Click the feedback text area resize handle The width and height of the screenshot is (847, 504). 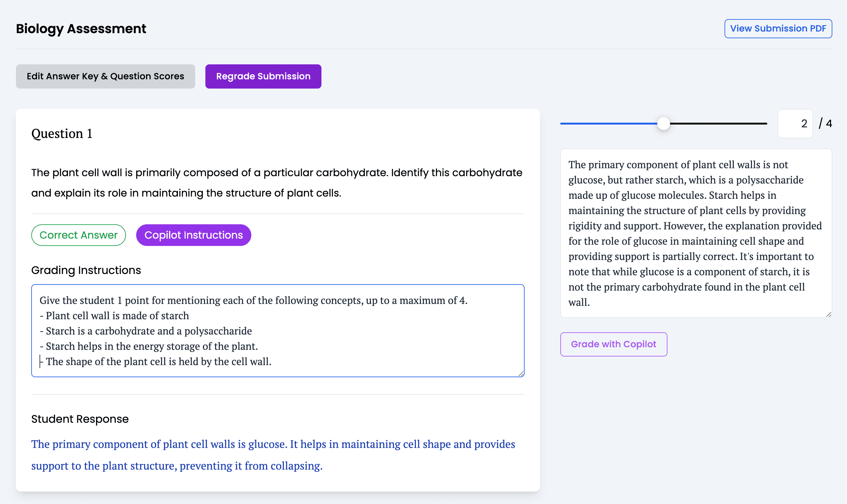click(828, 314)
